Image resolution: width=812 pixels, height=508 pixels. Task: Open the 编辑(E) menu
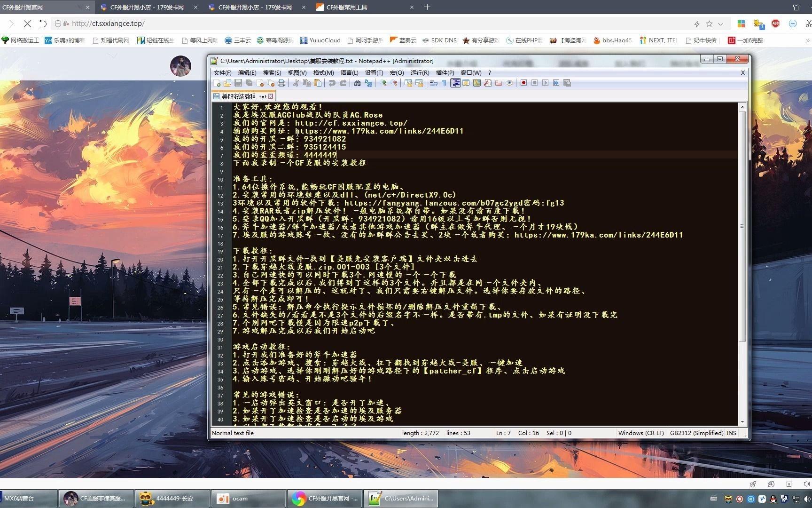coord(247,73)
